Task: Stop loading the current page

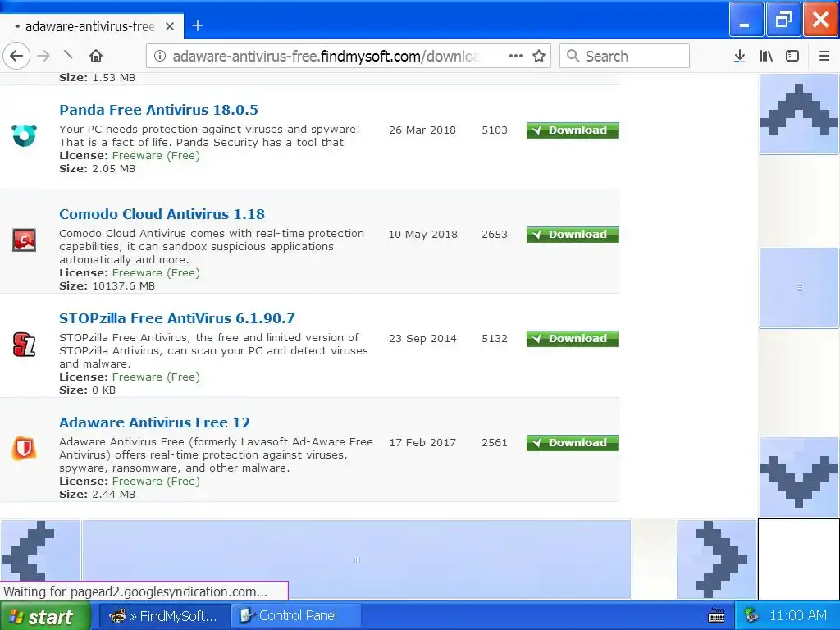Action: tap(68, 55)
